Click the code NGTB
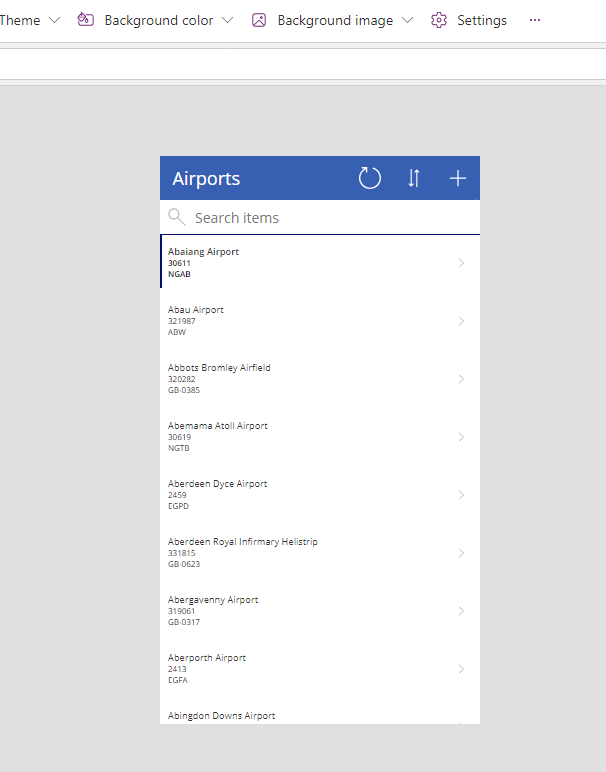Viewport: 606px width, 772px height. click(179, 448)
